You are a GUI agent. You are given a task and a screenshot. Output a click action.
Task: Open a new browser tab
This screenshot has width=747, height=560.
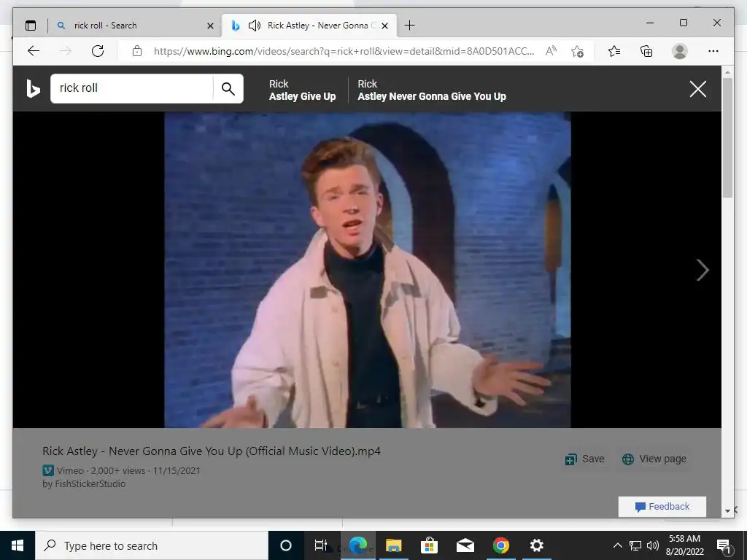click(409, 26)
